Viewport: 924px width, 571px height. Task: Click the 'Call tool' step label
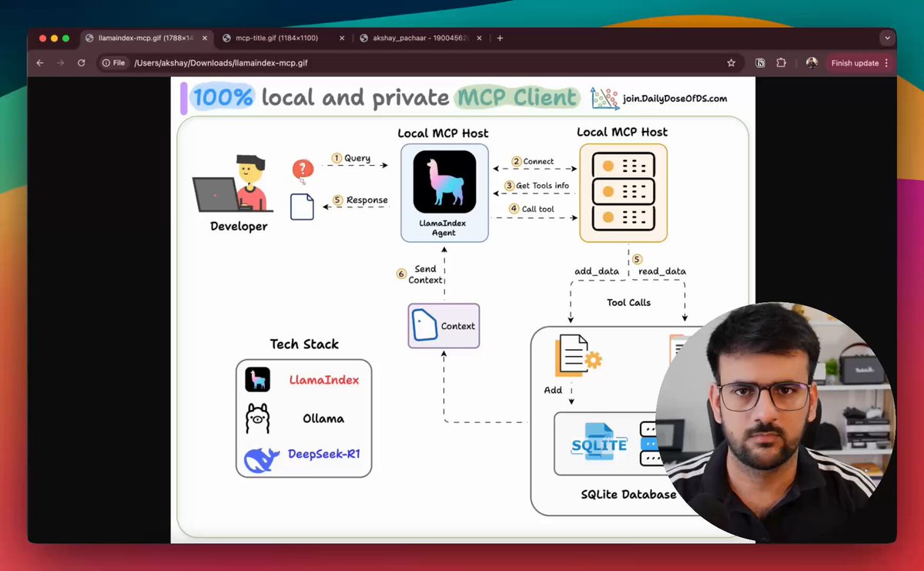pyautogui.click(x=538, y=209)
